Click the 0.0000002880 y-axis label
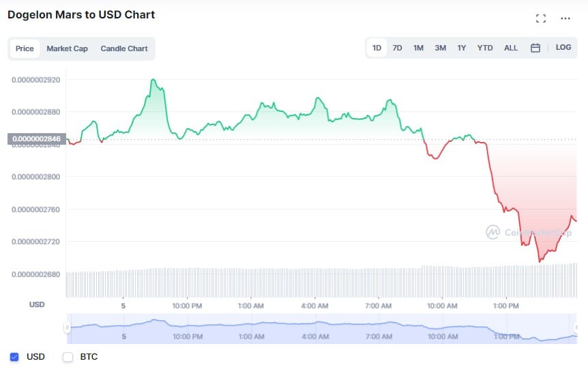This screenshot has width=588, height=370. click(x=35, y=112)
